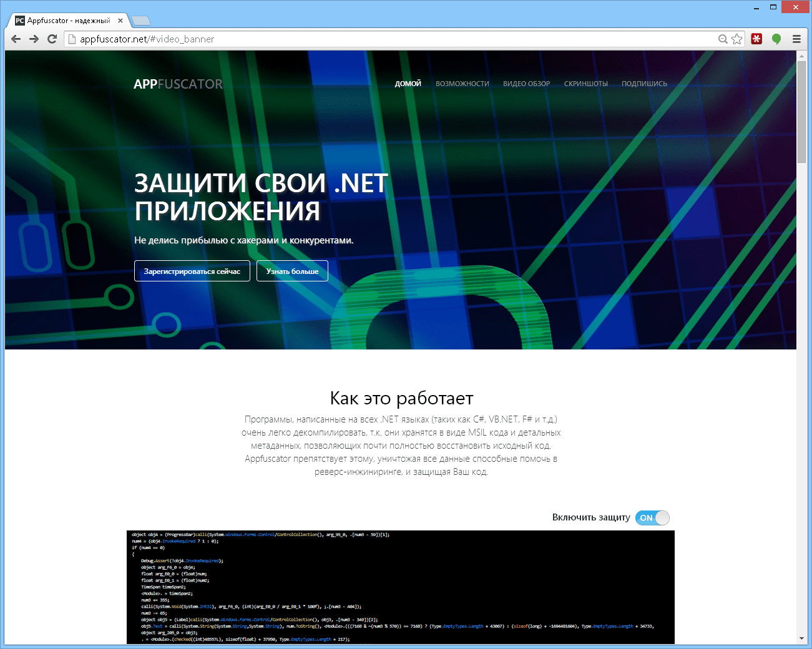Click the zoom magnifier icon in address bar
The width and height of the screenshot is (812, 649).
click(x=723, y=39)
